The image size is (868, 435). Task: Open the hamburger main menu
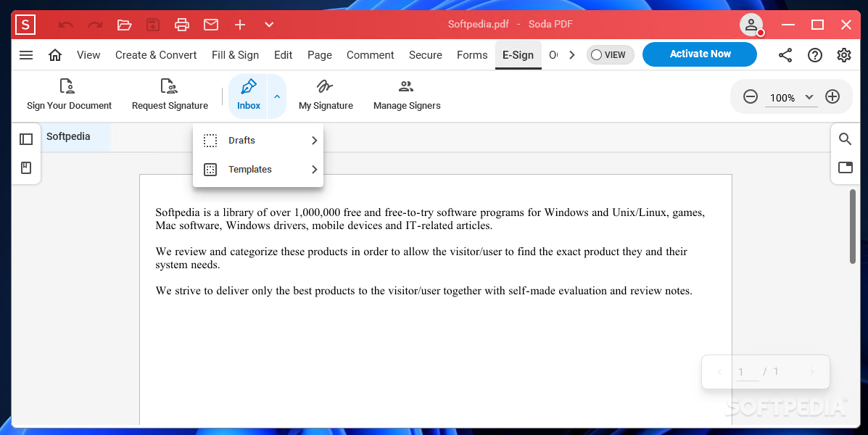pos(26,55)
